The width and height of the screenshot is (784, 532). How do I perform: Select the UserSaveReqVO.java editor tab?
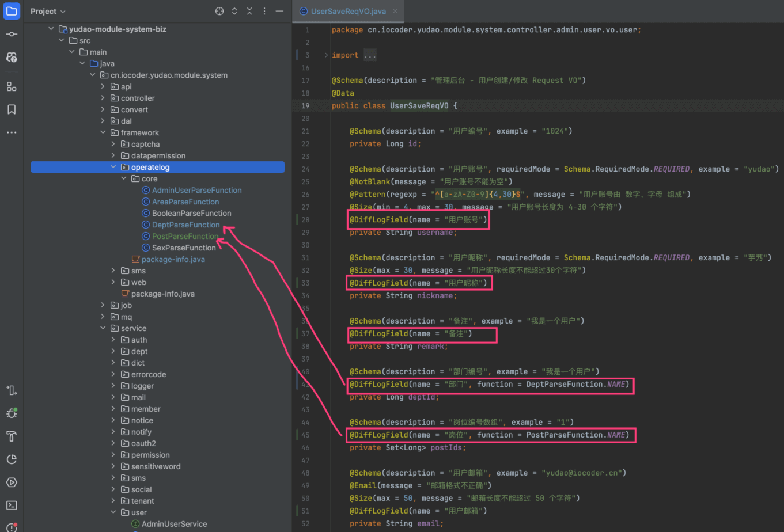pos(347,11)
